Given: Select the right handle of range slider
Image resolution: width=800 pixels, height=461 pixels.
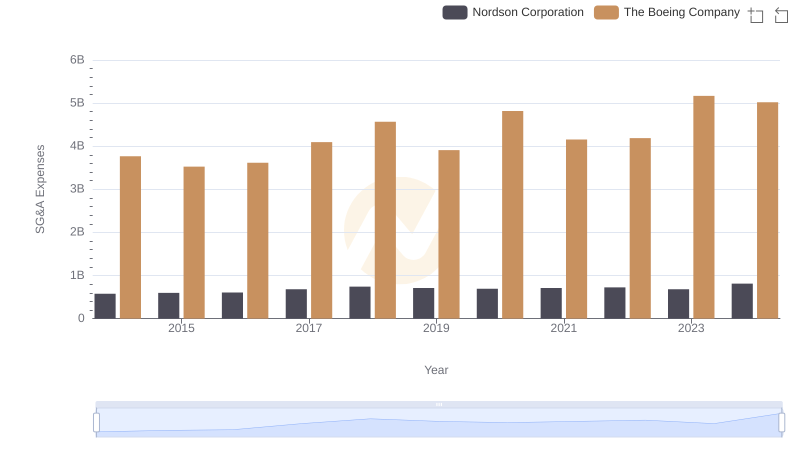Looking at the screenshot, I should tap(781, 423).
